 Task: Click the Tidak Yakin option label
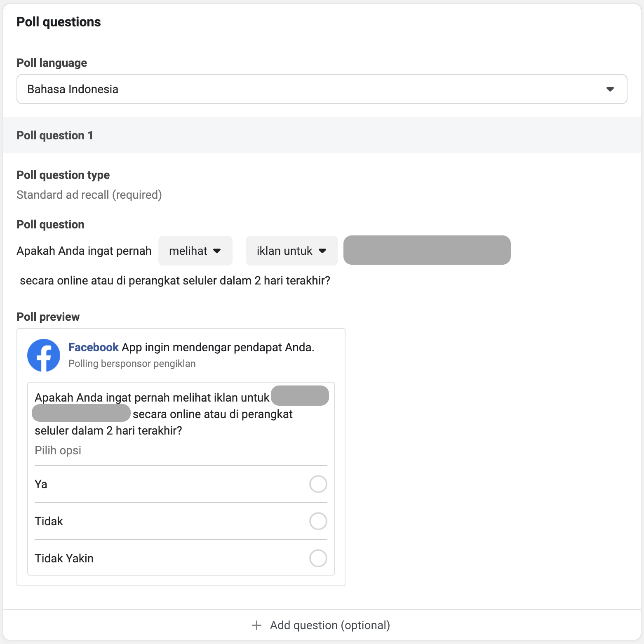coord(64,558)
